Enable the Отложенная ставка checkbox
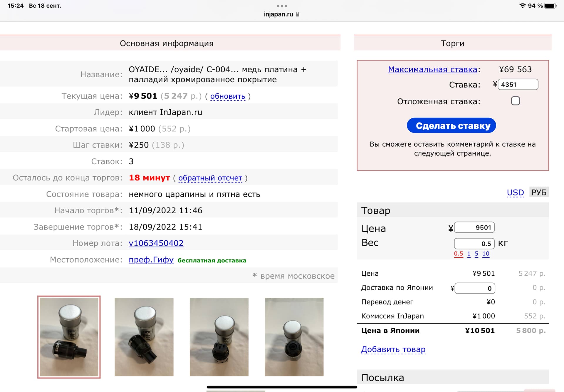Viewport: 564px width, 392px height. pyautogui.click(x=516, y=101)
